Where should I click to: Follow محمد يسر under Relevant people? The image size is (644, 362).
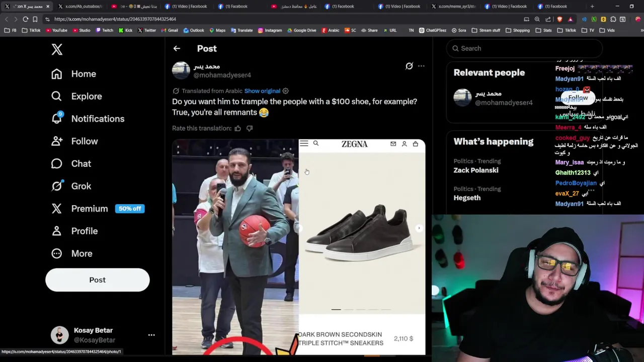tap(578, 98)
